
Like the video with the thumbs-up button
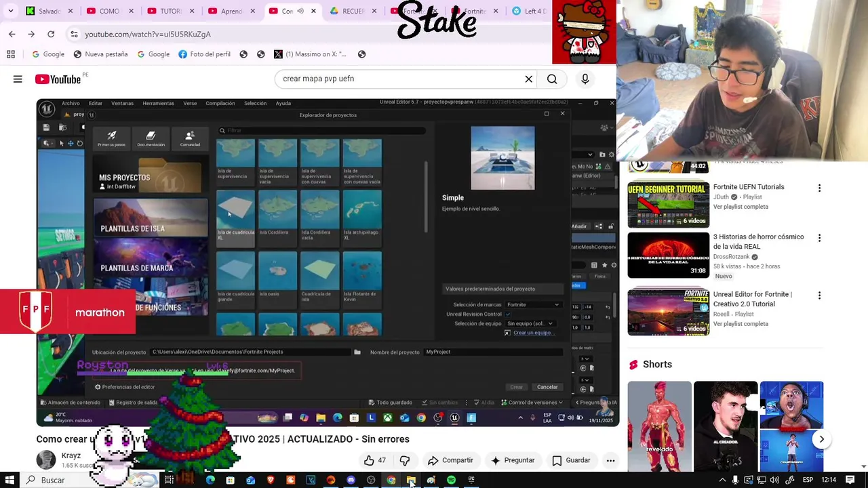[374, 460]
